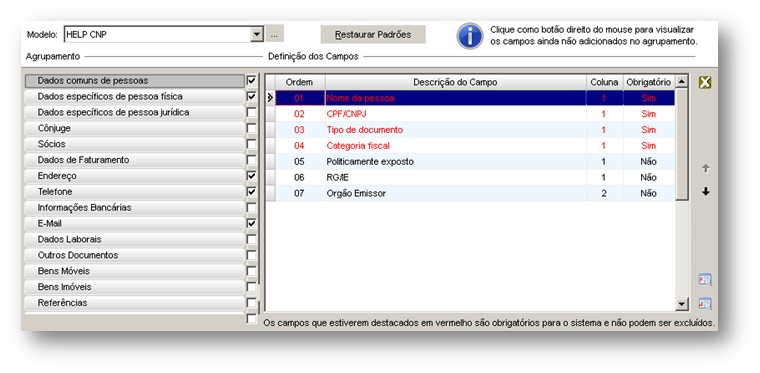The image size is (760, 373).
Task: Select the E-Mail grouping
Action: tap(135, 223)
